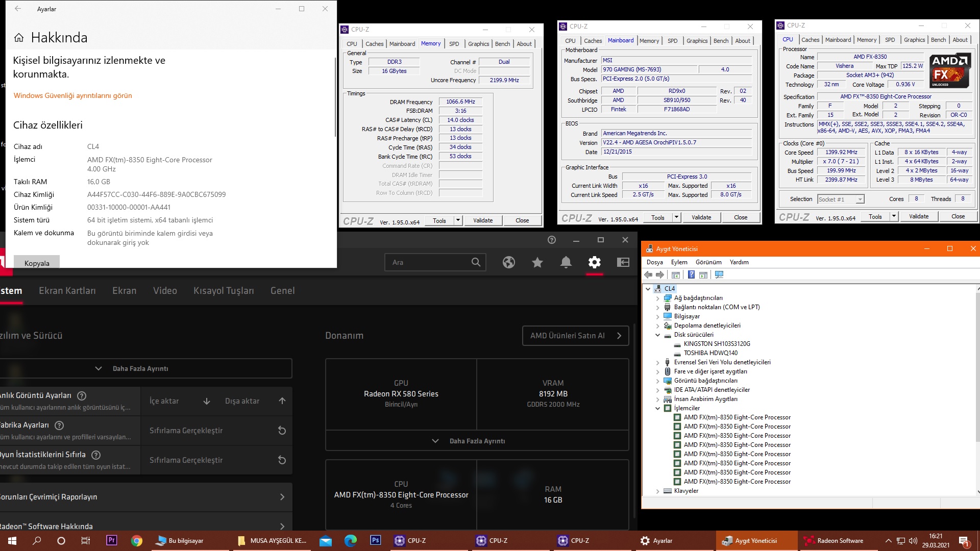
Task: Toggle the sidebar panel icon in Radeon
Action: coord(623,262)
